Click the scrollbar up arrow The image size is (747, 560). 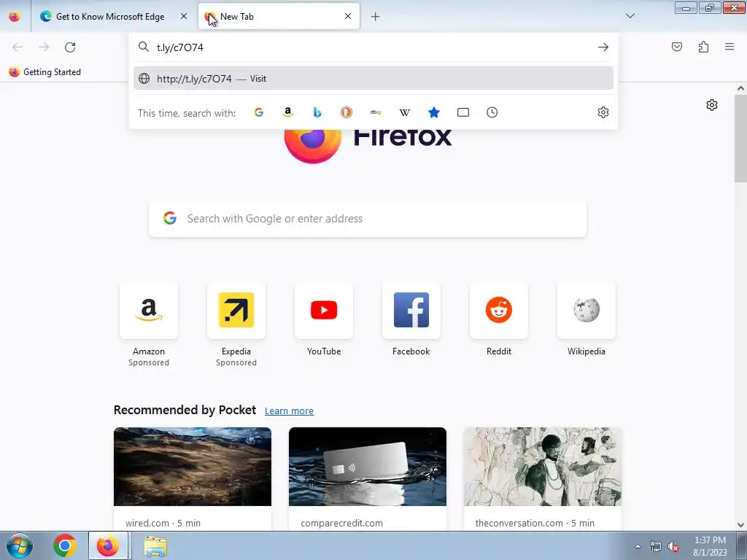pyautogui.click(x=740, y=88)
